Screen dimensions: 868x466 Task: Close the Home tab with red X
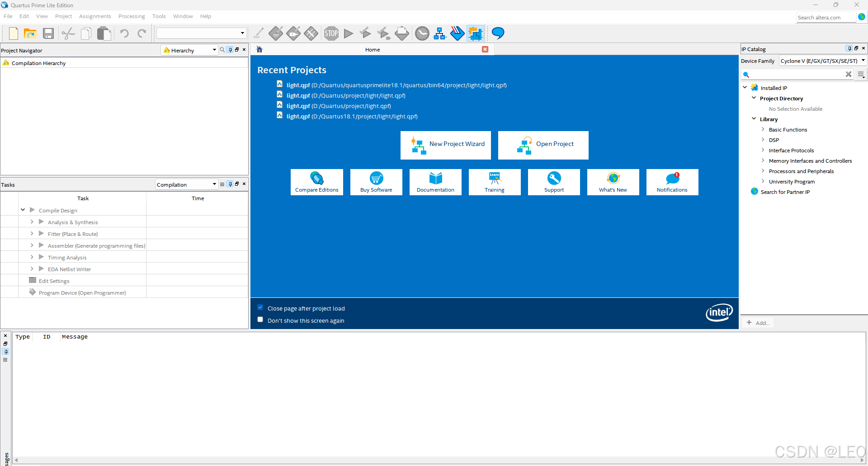coord(485,49)
